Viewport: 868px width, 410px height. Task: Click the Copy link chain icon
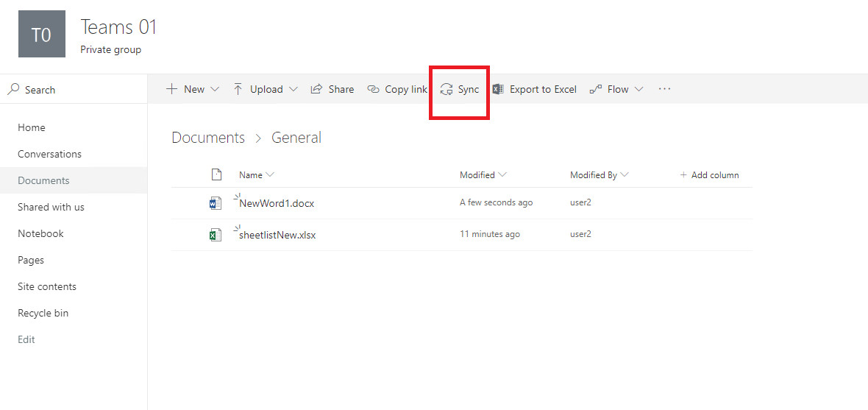point(374,89)
